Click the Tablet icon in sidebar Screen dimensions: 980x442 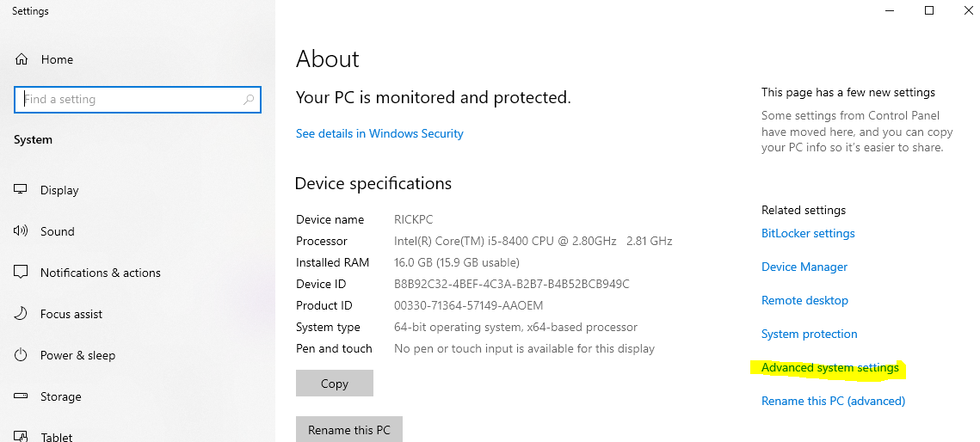[21, 436]
